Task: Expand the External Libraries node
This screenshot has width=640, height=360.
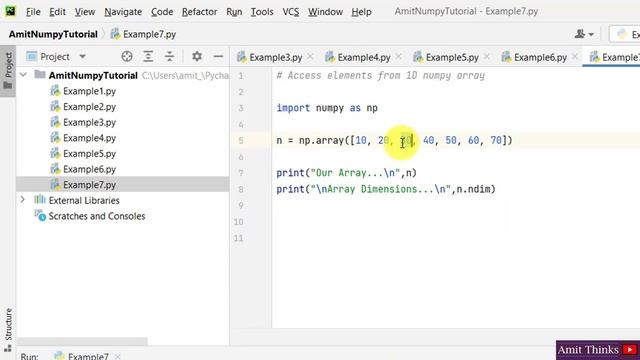Action: point(23,200)
